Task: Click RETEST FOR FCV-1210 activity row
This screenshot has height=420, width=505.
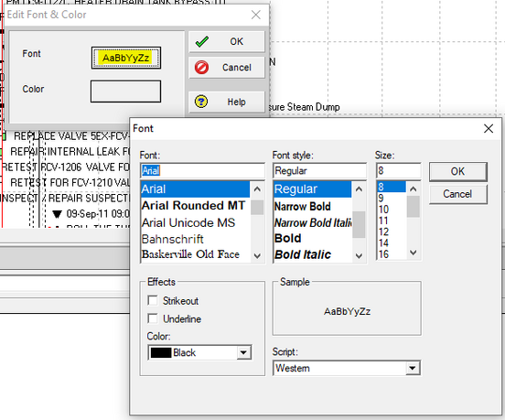Action: coord(70,183)
